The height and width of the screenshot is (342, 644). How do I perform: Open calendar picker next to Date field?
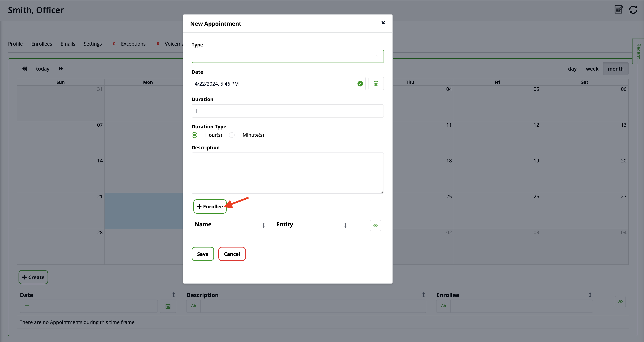[x=376, y=84]
